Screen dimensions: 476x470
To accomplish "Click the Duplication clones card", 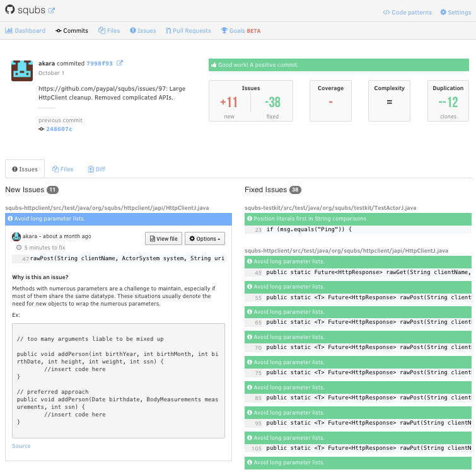I will point(448,101).
